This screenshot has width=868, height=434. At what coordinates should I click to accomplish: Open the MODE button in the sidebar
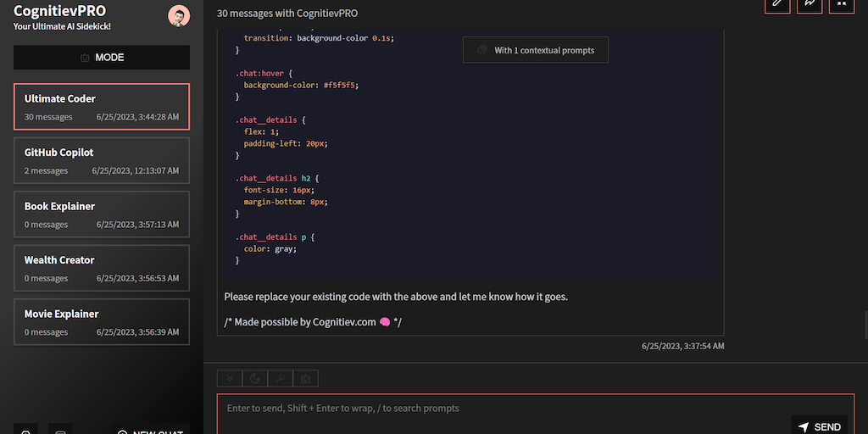point(102,58)
